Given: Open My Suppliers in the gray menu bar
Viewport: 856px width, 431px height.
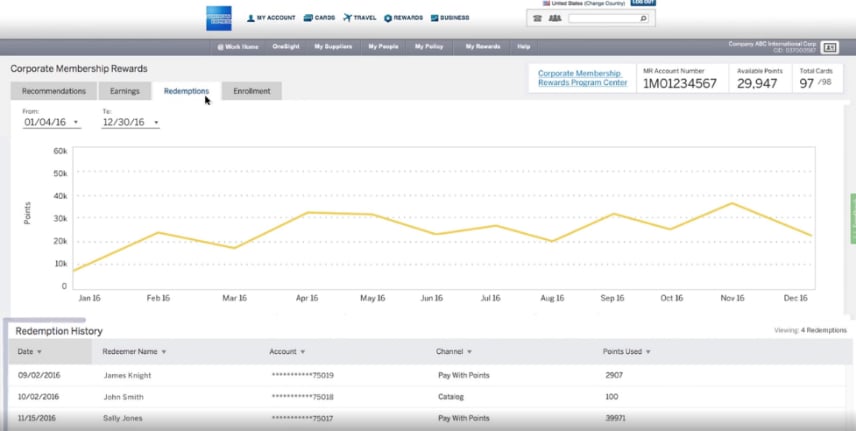Looking at the screenshot, I should pos(333,47).
